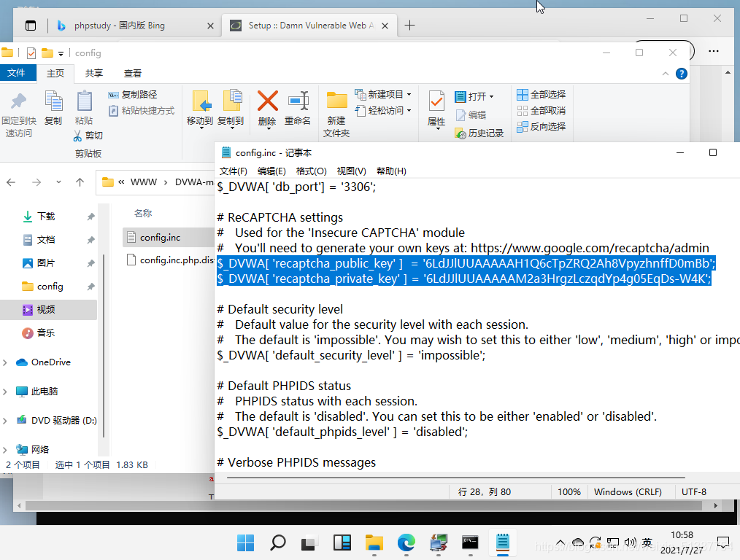Expand the Network tree node
740x560 pixels.
pyautogui.click(x=5, y=450)
